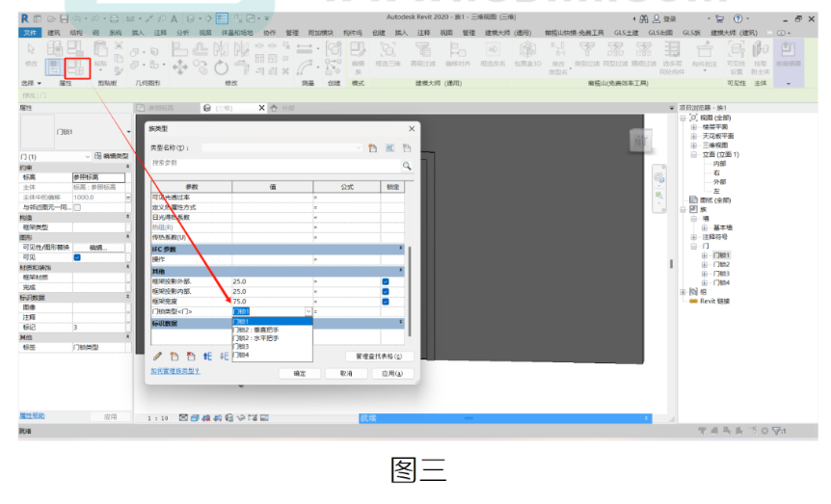Image resolution: width=831 pixels, height=504 pixels.
Task: Select the Rotate tool in Modify panel
Action: 222,67
